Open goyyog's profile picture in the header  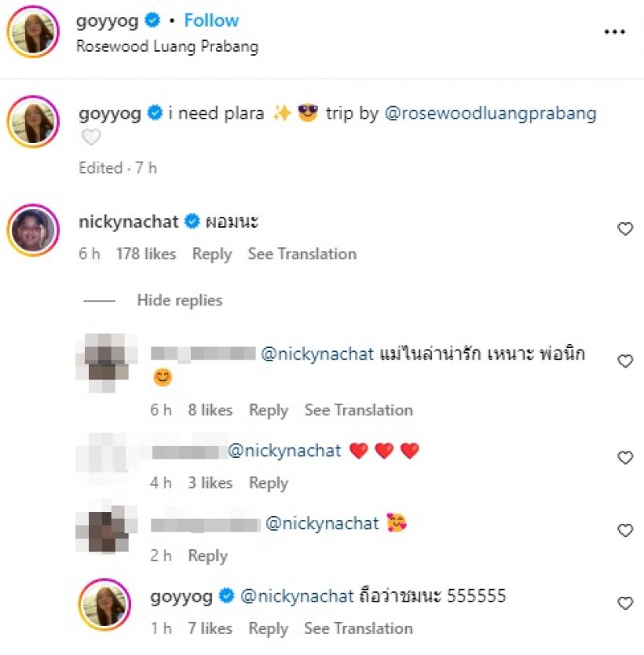[x=33, y=32]
